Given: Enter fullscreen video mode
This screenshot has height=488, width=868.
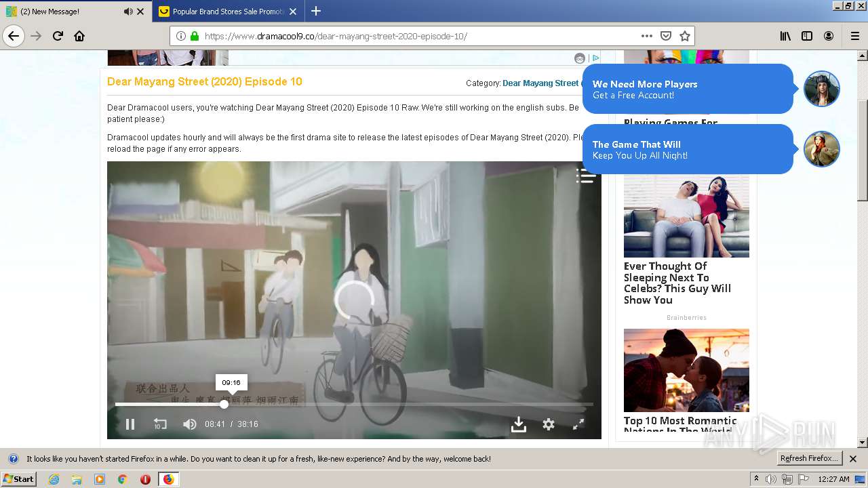Looking at the screenshot, I should [x=578, y=424].
